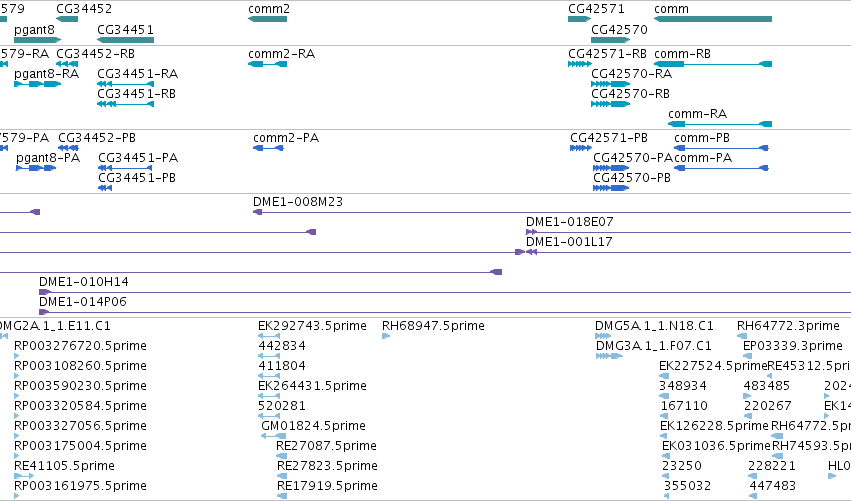Select the pgant8-RA transcript
The width and height of the screenshot is (851, 501).
coord(37,84)
